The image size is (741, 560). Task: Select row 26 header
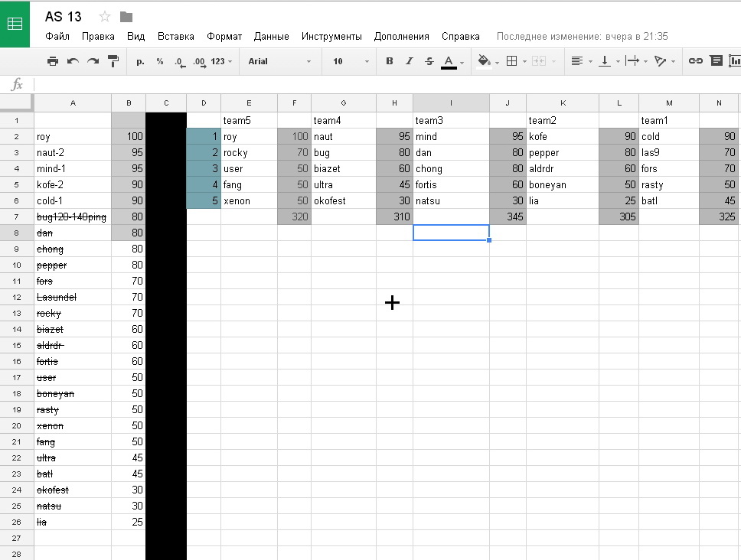coord(17,523)
